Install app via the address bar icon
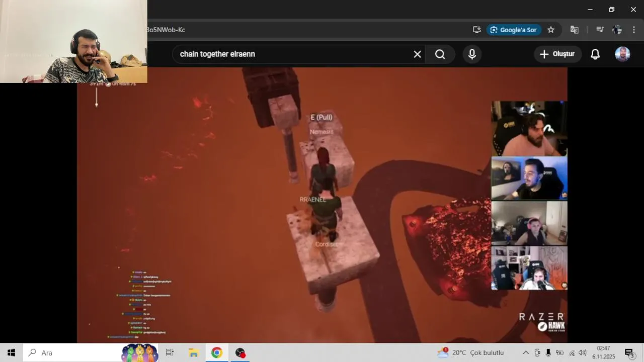 [476, 30]
